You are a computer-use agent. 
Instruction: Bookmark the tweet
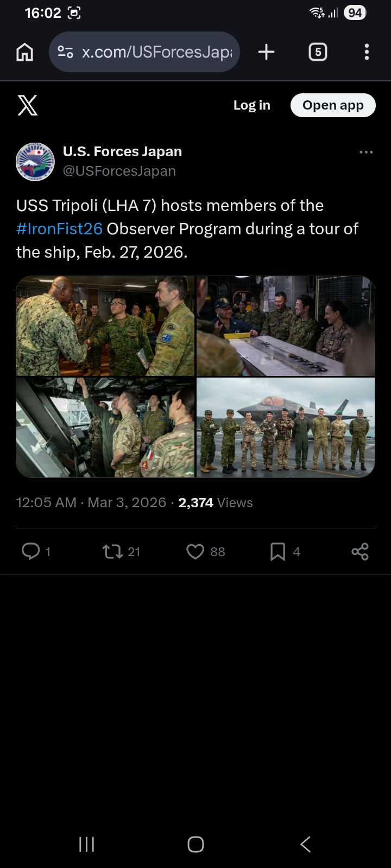coord(278,552)
